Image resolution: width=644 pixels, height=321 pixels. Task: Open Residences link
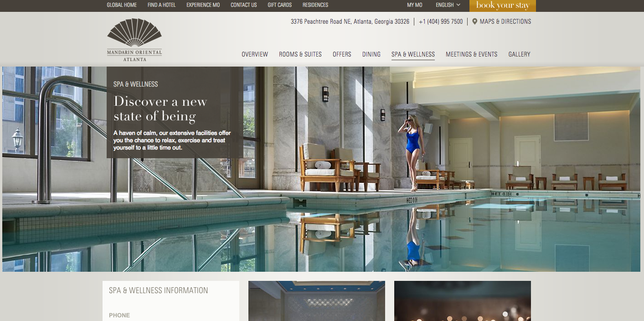315,5
